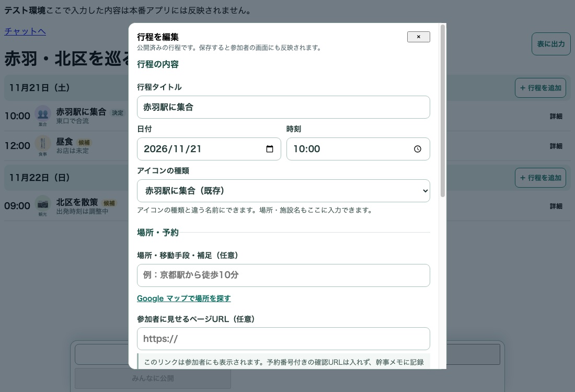Click the 12:00 time in the 昼食 row
This screenshot has height=392, width=575.
17,146
